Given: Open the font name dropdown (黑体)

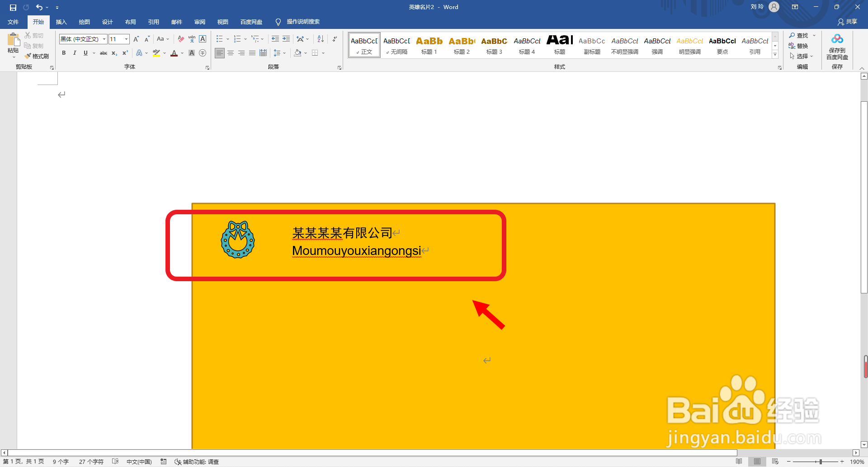Looking at the screenshot, I should 104,39.
